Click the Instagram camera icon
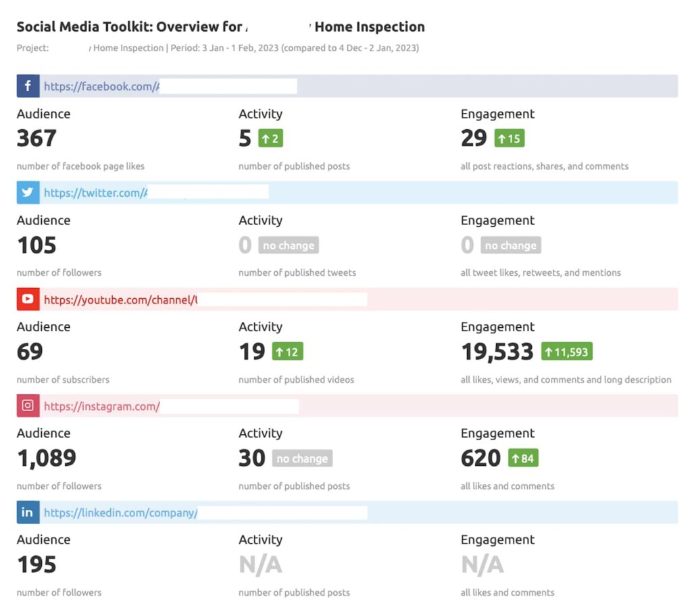 [x=28, y=405]
